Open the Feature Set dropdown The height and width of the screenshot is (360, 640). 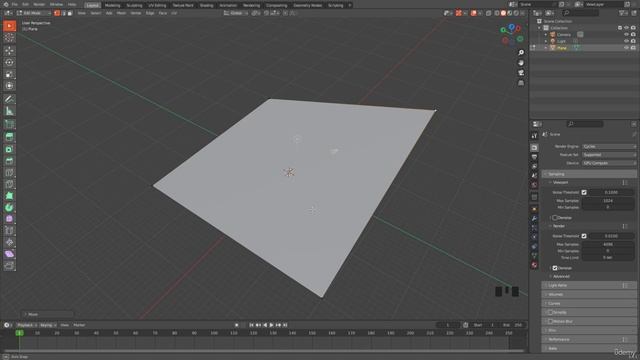(x=609, y=155)
